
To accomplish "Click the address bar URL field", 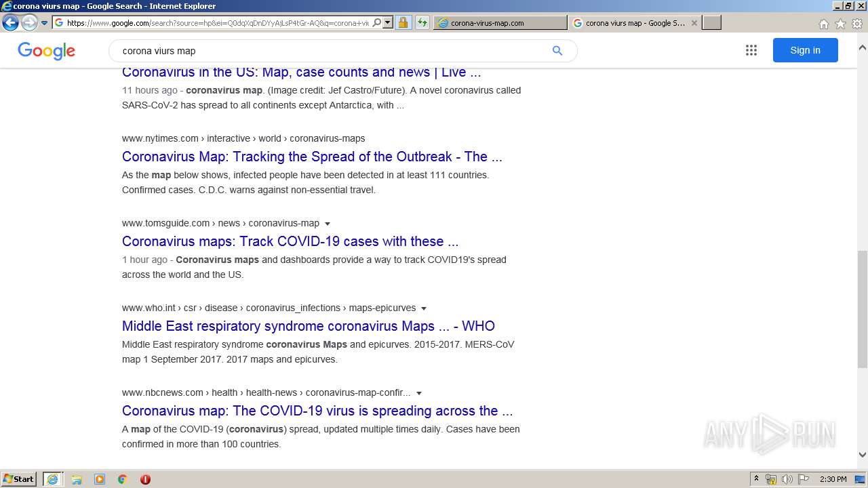I will [217, 22].
